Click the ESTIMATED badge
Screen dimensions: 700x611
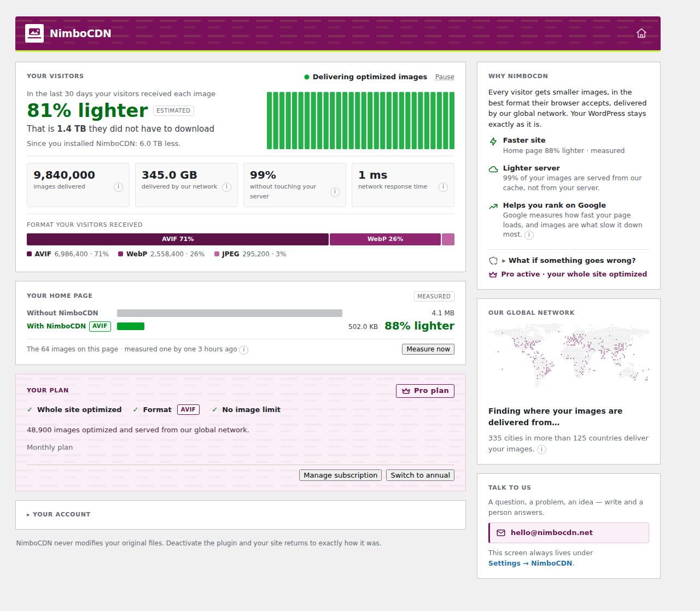click(173, 110)
